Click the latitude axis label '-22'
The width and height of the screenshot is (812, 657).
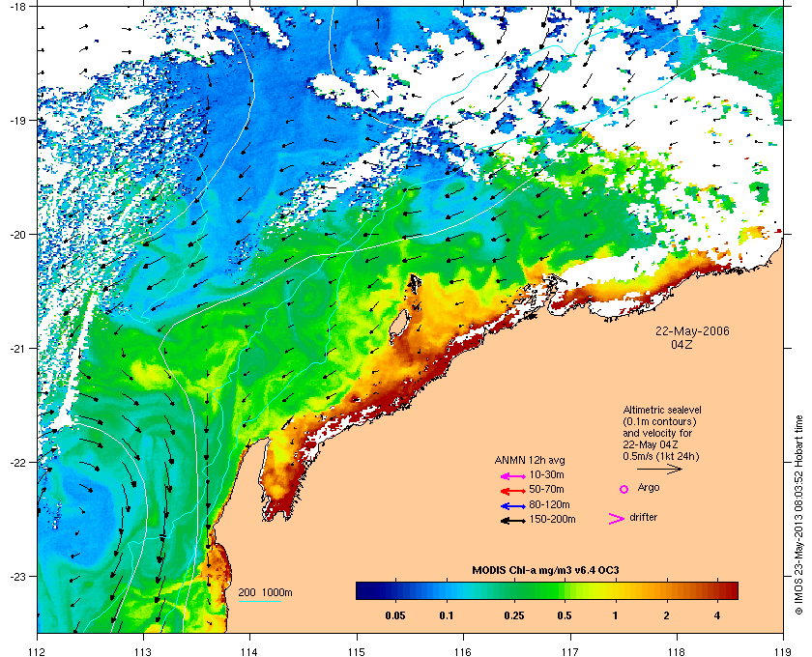pyautogui.click(x=17, y=463)
